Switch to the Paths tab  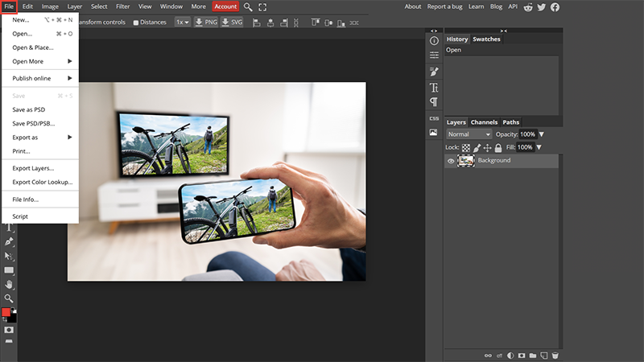[510, 122]
